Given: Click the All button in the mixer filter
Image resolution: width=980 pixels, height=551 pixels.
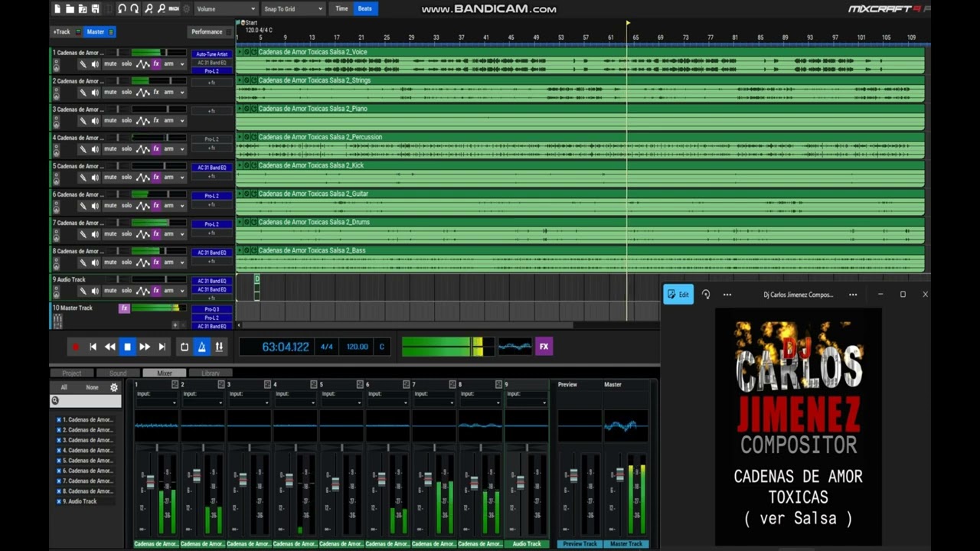Looking at the screenshot, I should [64, 387].
